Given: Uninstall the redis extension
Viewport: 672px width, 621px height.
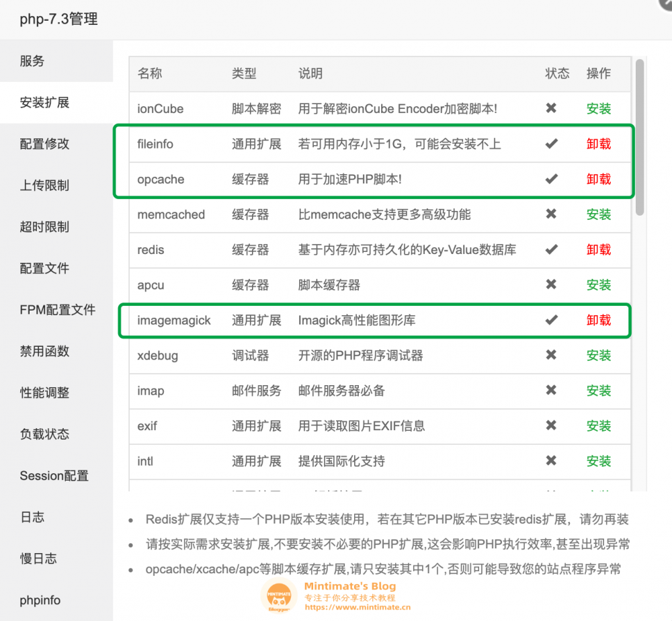Looking at the screenshot, I should (x=599, y=249).
